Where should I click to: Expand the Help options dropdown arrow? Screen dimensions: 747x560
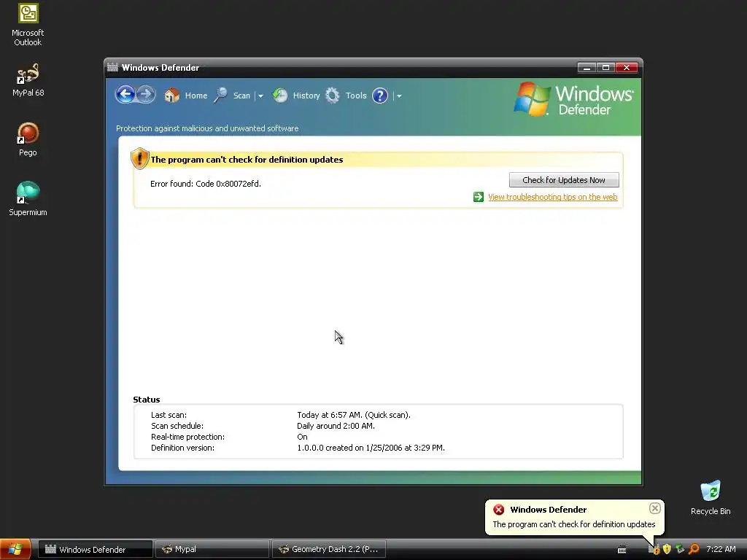point(399,96)
